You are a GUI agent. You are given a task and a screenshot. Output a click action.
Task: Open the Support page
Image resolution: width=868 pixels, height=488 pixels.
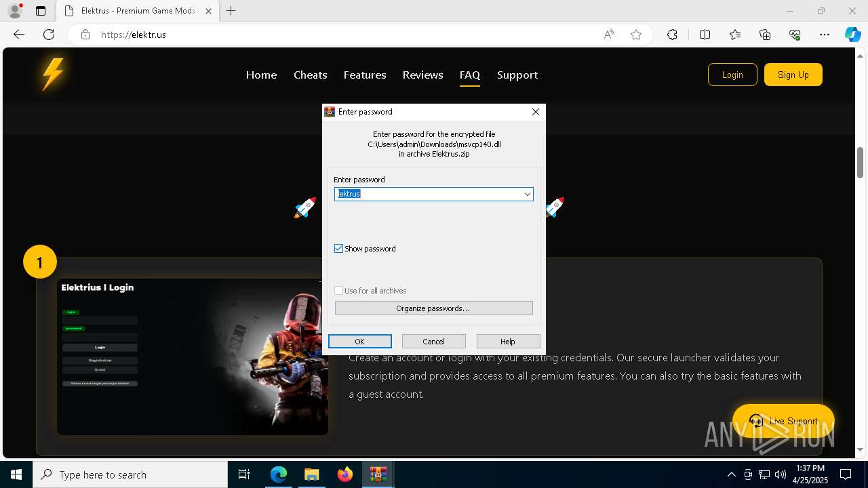point(517,75)
